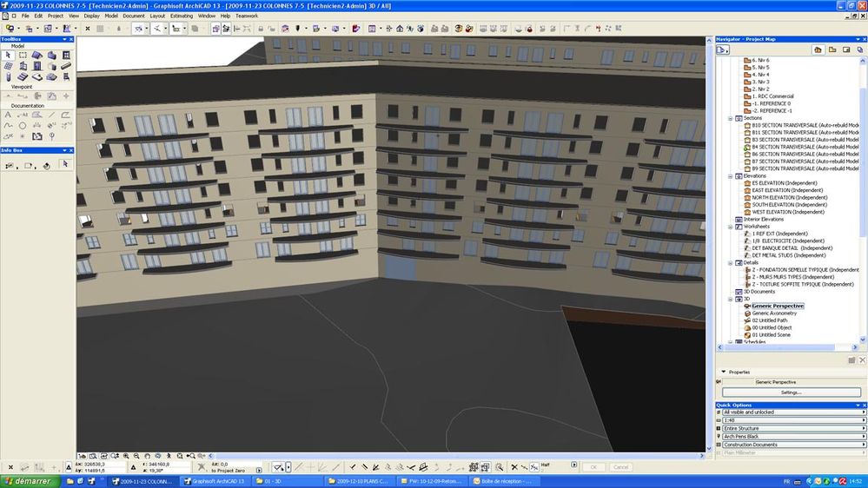Click zoom in magnifier below 3D view
Image resolution: width=868 pixels, height=488 pixels.
point(126,456)
